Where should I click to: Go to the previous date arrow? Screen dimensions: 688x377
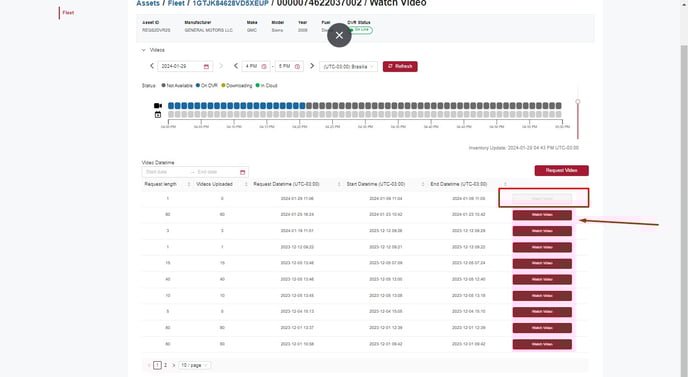pyautogui.click(x=152, y=66)
